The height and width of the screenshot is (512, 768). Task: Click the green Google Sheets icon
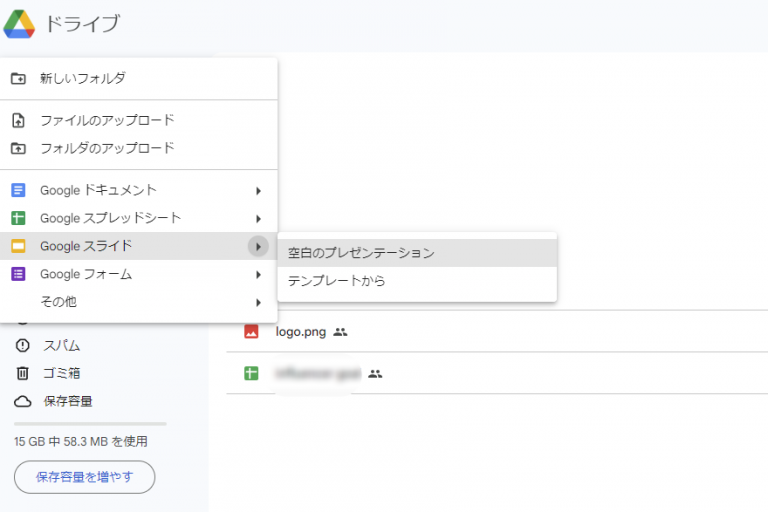click(18, 218)
